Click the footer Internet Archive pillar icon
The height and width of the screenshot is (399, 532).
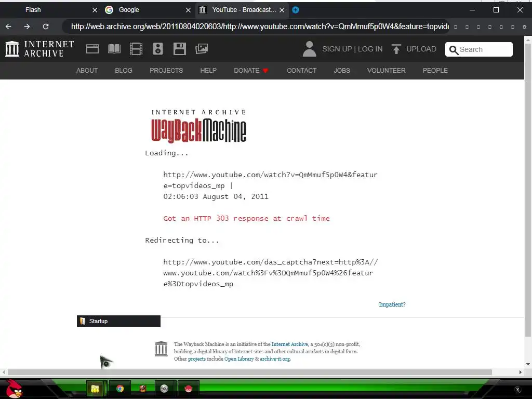tap(161, 349)
